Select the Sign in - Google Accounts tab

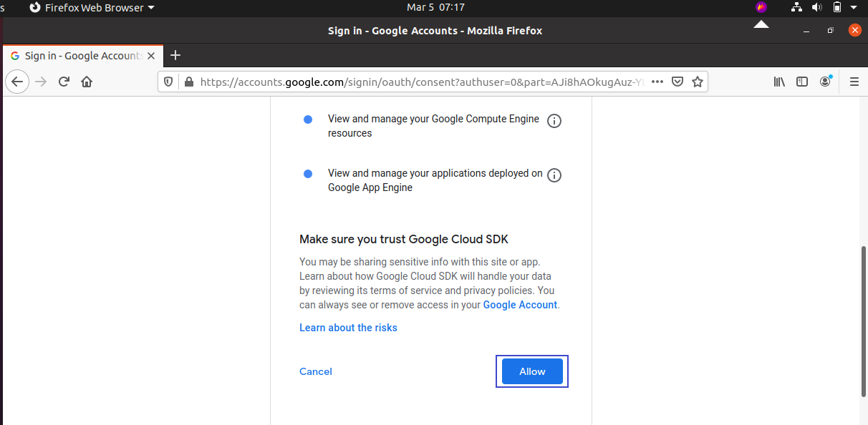point(84,56)
